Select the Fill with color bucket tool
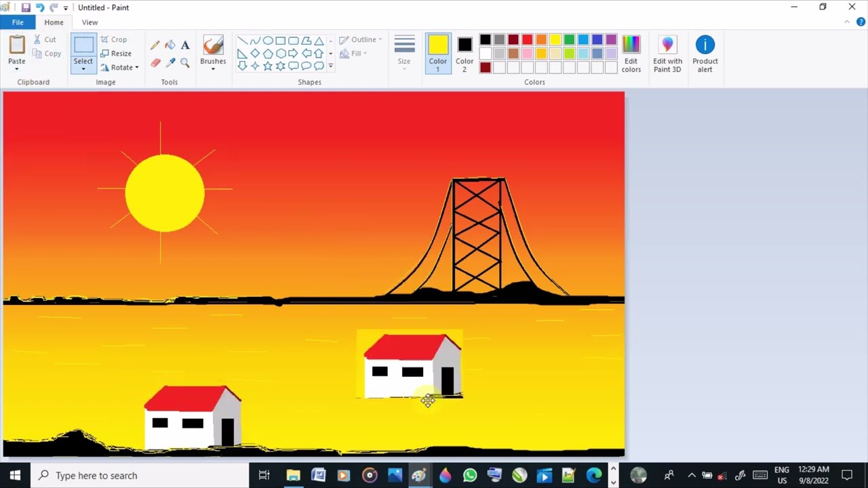This screenshot has width=868, height=488. (170, 45)
